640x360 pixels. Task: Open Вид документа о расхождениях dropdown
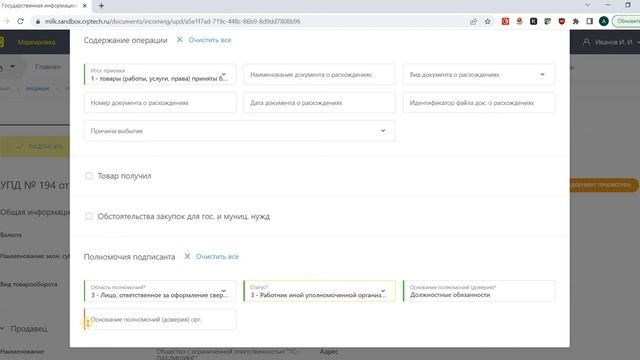point(479,75)
